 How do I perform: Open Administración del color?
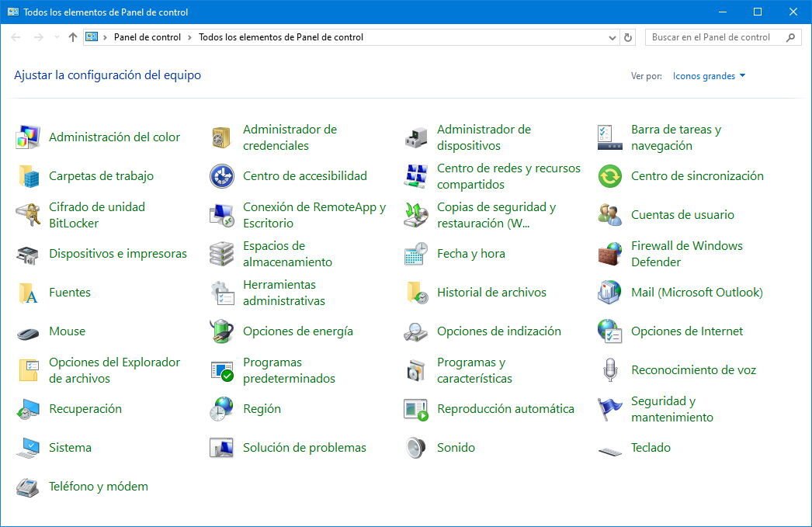(x=114, y=137)
